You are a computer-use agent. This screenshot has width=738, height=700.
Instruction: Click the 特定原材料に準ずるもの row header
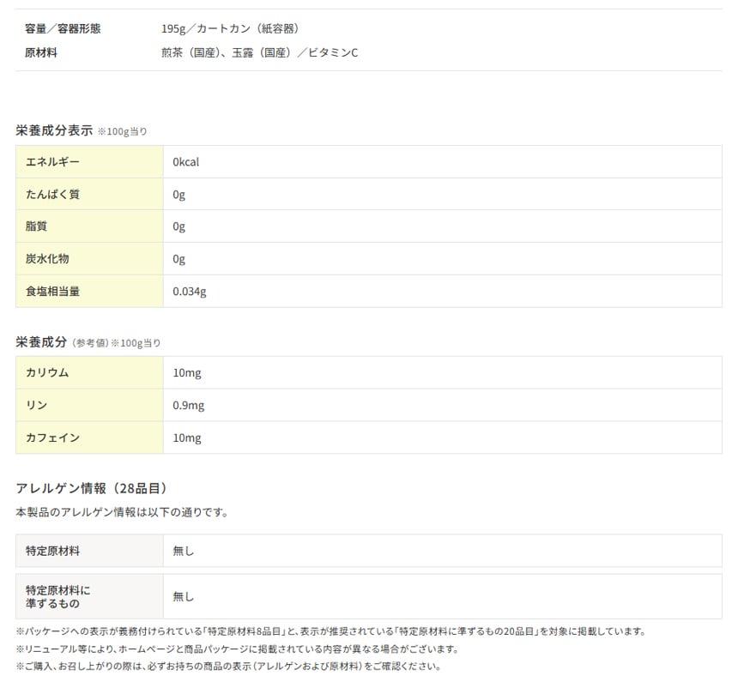click(57, 596)
